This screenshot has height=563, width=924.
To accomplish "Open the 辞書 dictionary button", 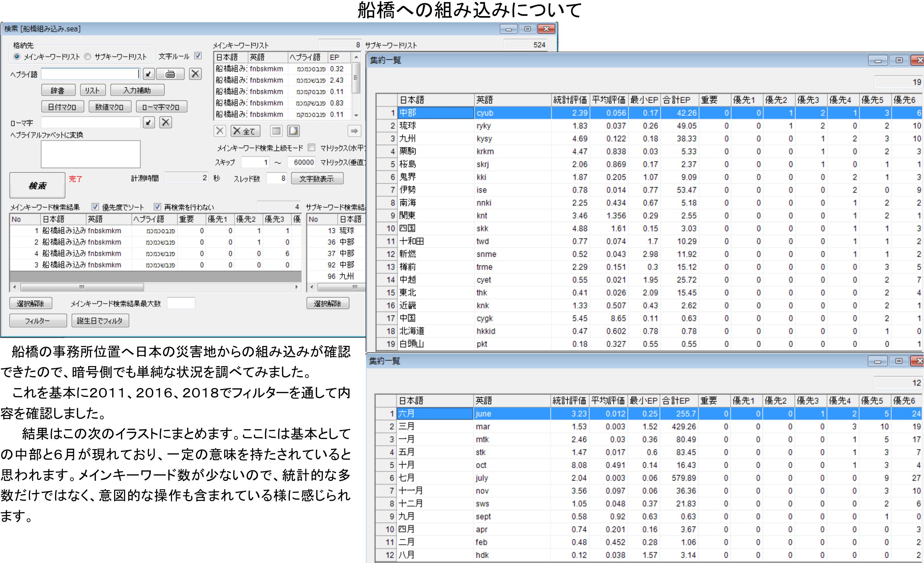I will tap(58, 90).
